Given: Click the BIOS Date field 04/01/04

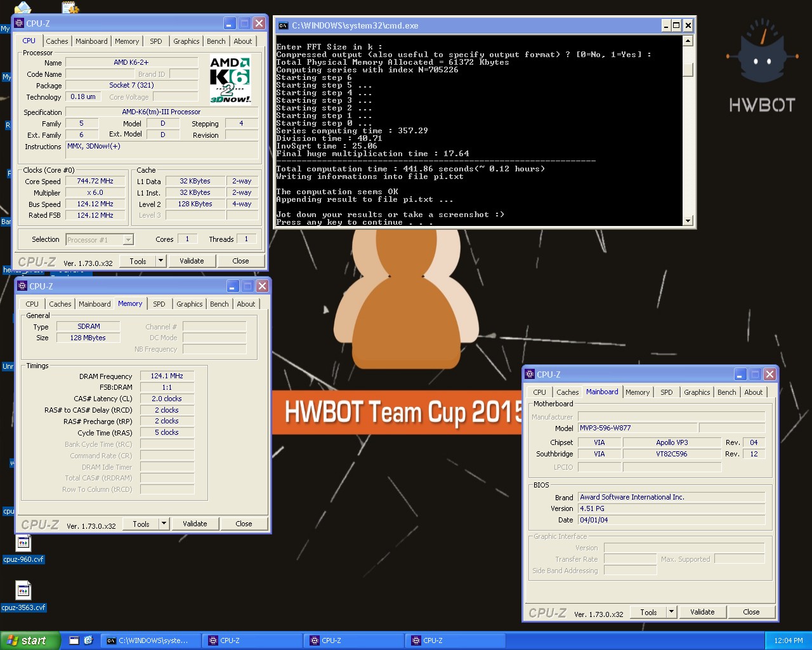Looking at the screenshot, I should pos(671,520).
